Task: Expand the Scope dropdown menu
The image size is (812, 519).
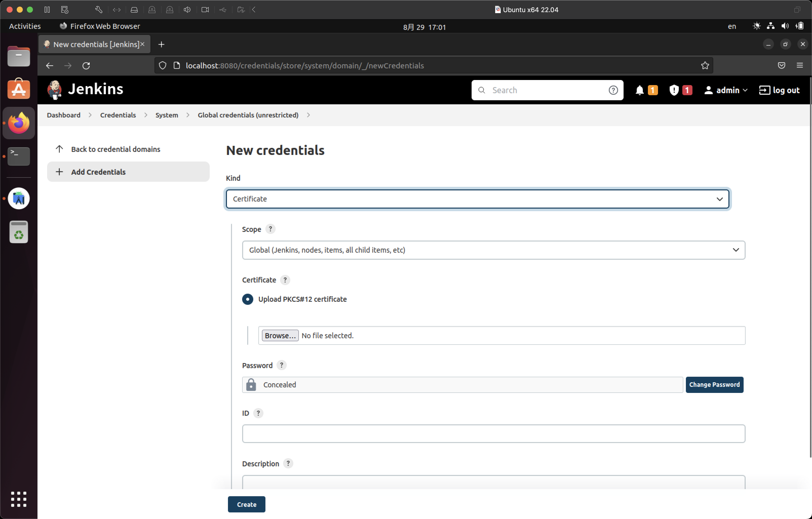Action: point(494,250)
